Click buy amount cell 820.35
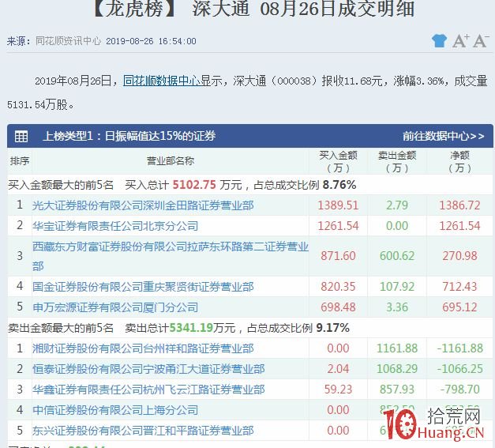Image resolution: width=495 pixels, height=448 pixels. pos(338,287)
